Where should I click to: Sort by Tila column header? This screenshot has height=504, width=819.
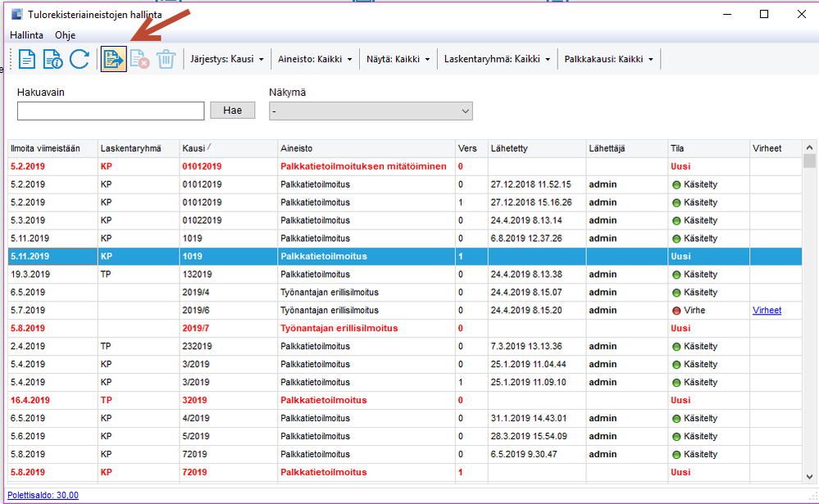708,148
